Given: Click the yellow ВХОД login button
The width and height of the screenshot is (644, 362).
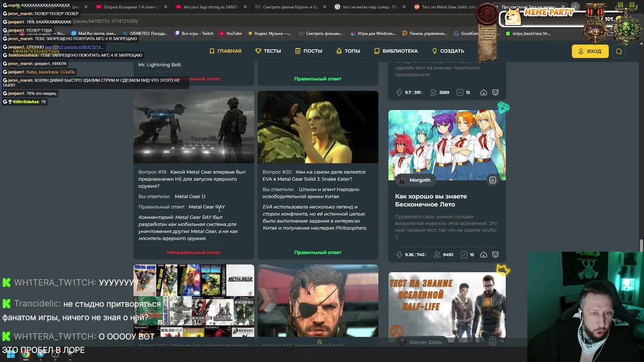Looking at the screenshot, I should [x=590, y=51].
